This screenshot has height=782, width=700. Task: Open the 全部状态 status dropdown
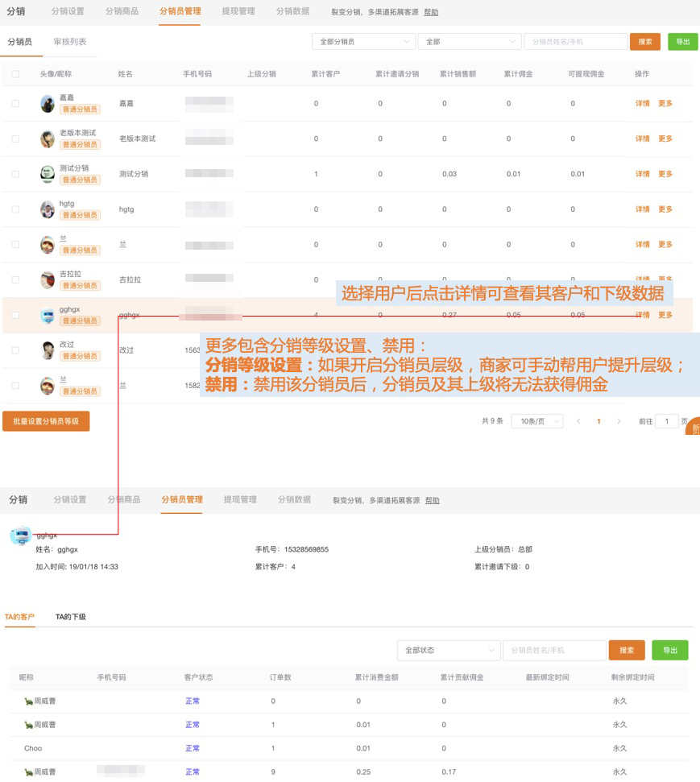tap(449, 650)
